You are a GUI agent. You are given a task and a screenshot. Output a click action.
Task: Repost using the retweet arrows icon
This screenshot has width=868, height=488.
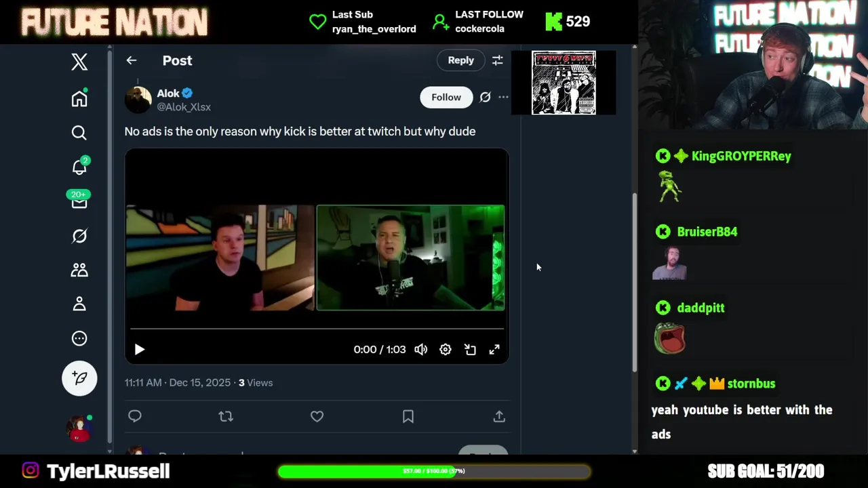click(226, 416)
